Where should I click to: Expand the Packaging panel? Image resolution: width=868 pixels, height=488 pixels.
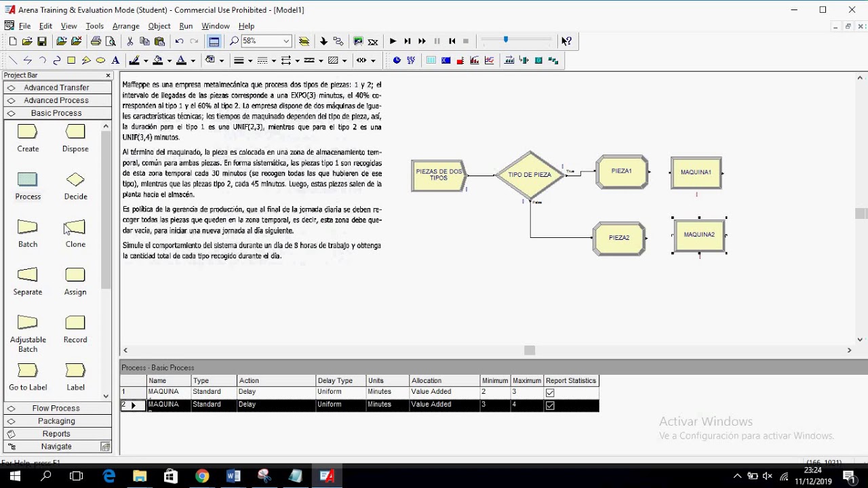click(57, 421)
